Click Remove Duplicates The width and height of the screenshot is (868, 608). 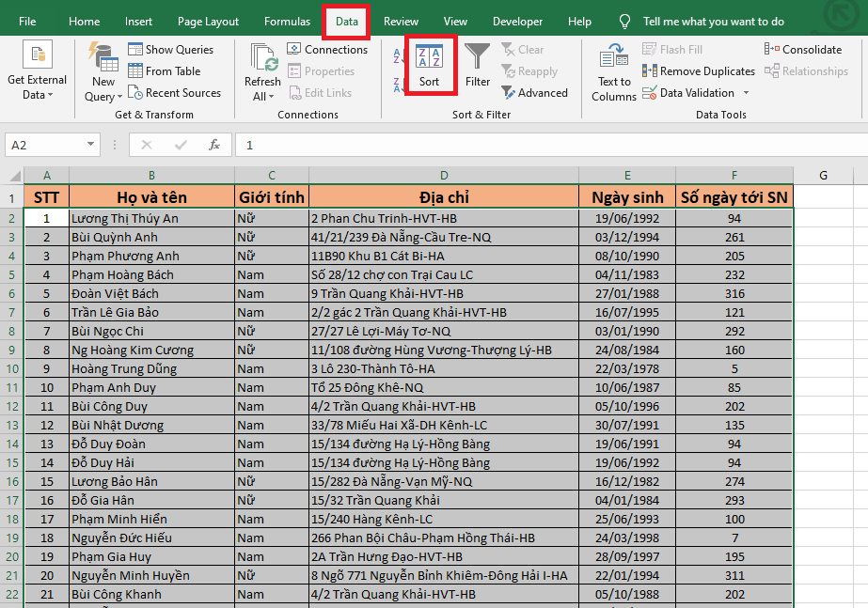click(699, 71)
